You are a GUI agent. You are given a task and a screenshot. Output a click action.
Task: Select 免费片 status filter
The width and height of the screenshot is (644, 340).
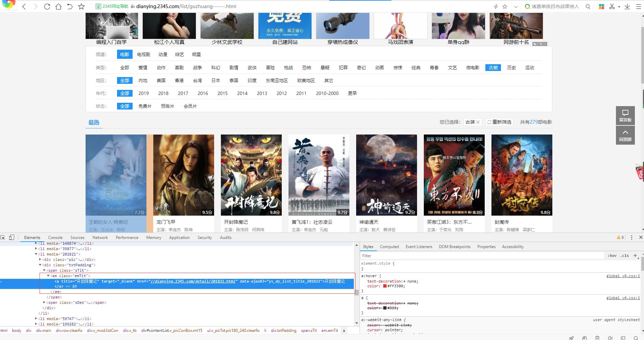pyautogui.click(x=145, y=106)
